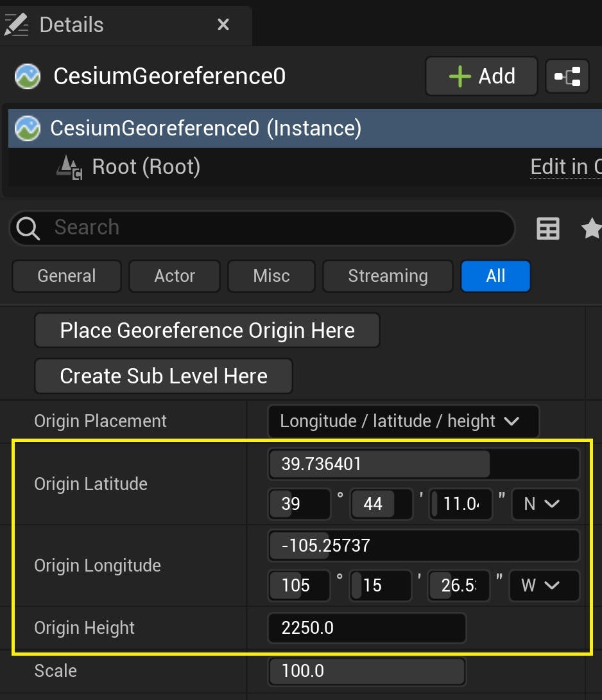Switch to the Misc filter tab
The image size is (602, 700).
click(x=271, y=276)
